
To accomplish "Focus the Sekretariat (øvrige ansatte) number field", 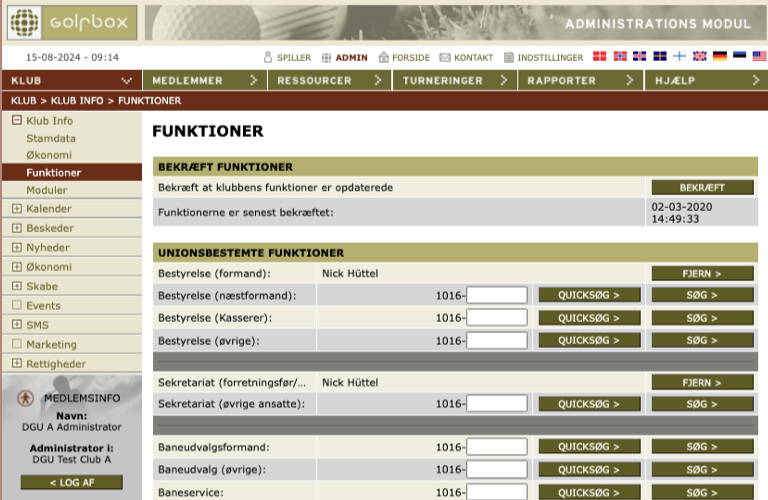I will pos(497,404).
